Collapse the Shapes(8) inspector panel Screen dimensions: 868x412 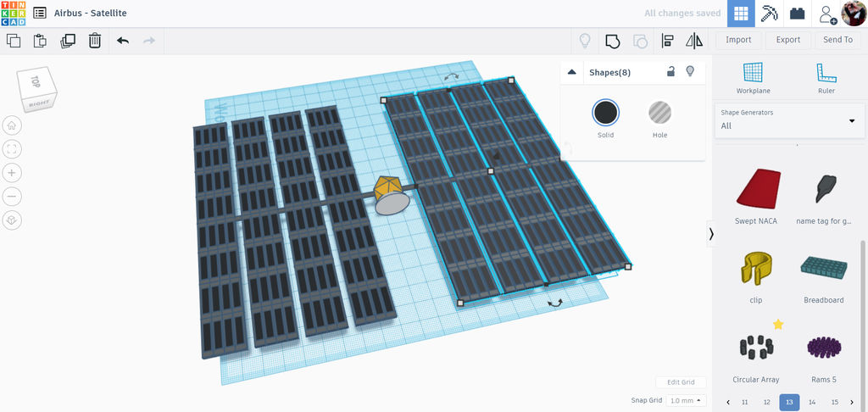pyautogui.click(x=572, y=73)
